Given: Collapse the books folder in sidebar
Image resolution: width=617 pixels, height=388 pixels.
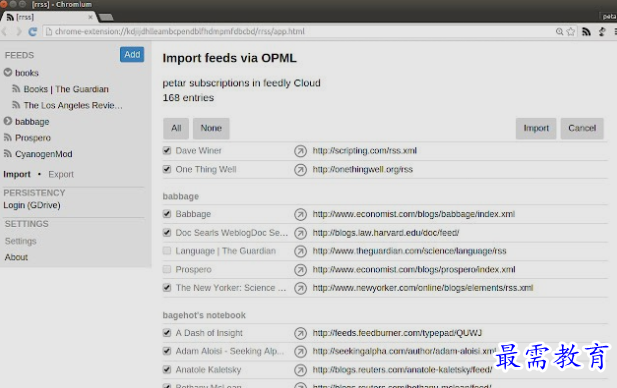Looking at the screenshot, I should point(8,72).
